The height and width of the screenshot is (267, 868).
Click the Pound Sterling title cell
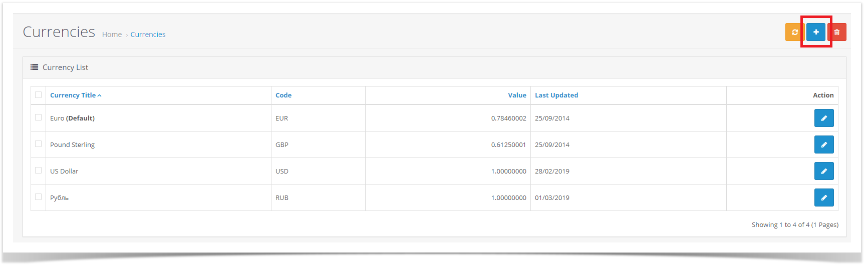(x=73, y=144)
